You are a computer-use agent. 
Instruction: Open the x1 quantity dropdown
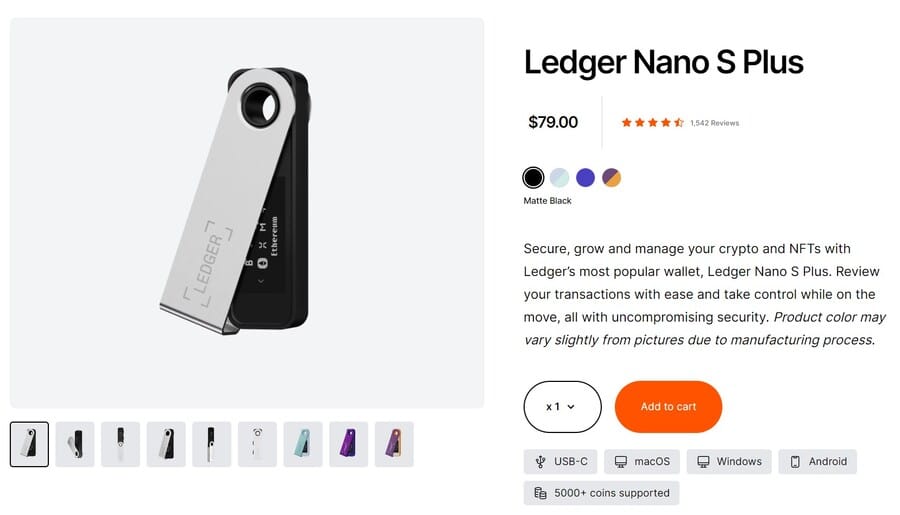[x=562, y=407]
